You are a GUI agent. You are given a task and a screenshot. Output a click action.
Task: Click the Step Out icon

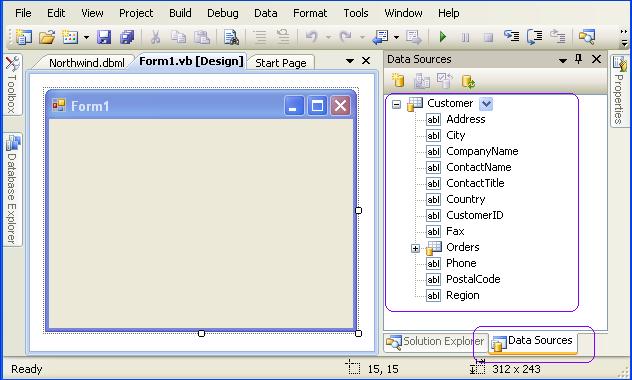click(558, 37)
